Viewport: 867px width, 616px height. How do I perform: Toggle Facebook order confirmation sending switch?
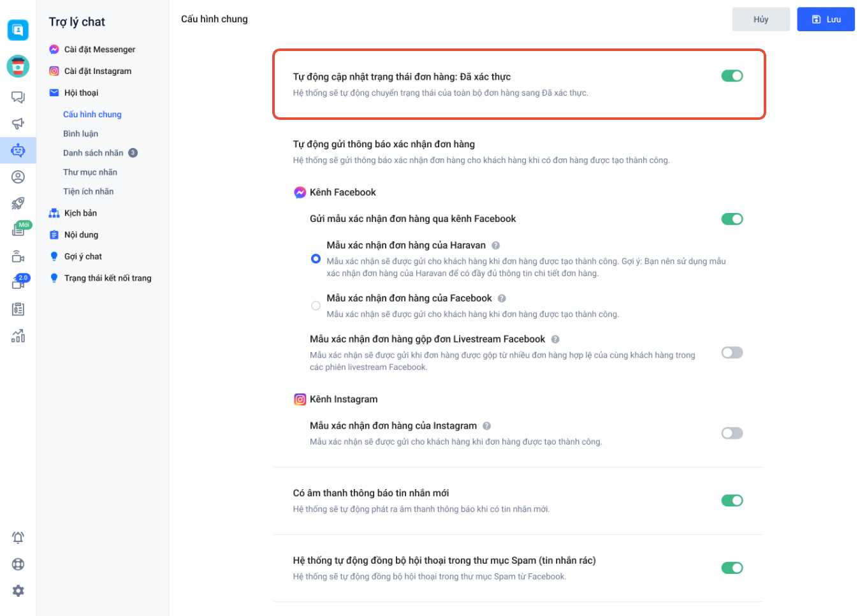[x=732, y=219]
